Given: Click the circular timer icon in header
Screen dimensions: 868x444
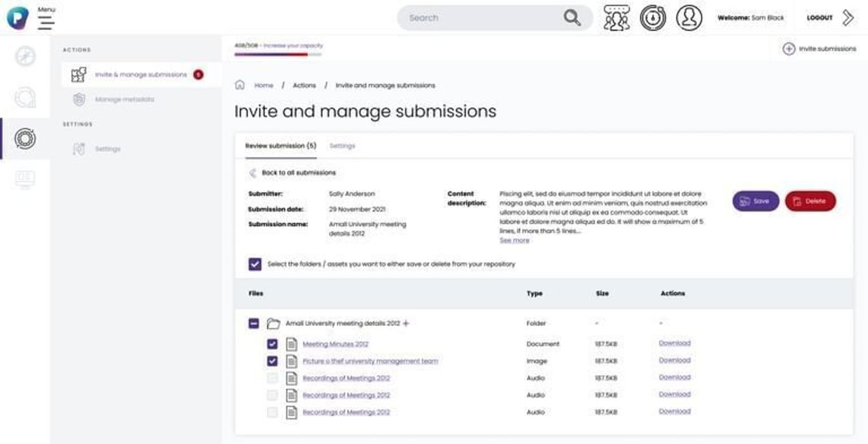Looking at the screenshot, I should pos(653,18).
